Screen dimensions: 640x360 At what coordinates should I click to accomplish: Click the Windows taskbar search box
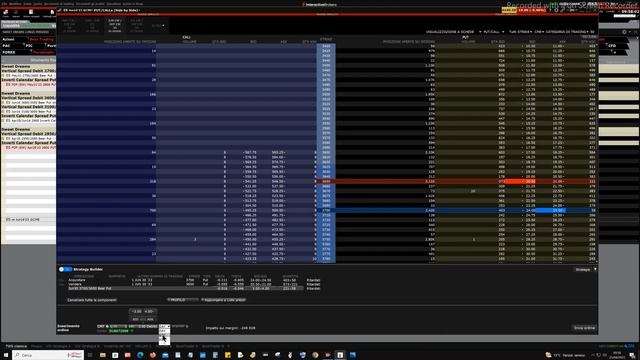click(48, 355)
